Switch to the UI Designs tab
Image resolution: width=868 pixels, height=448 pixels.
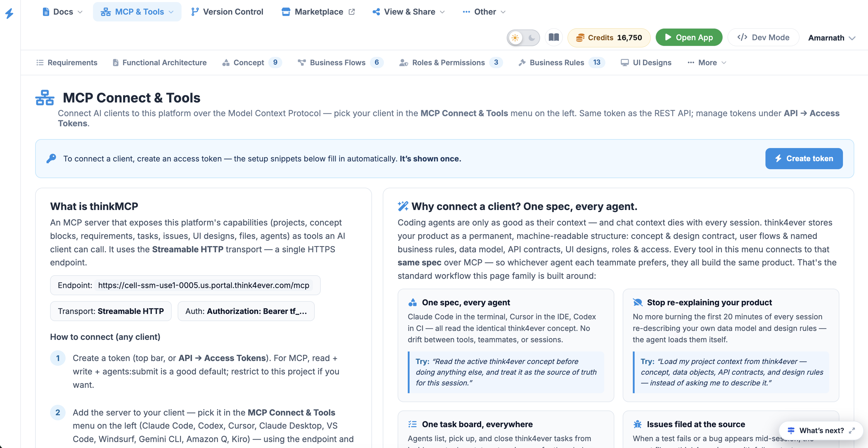[646, 63]
